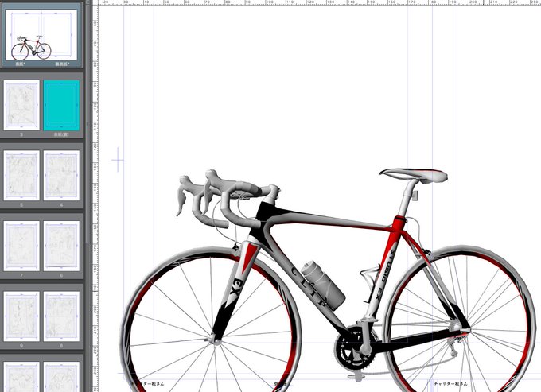Screen dimensions: 541x392
Task: Open the page 4 thumbnail
Action: click(x=61, y=176)
